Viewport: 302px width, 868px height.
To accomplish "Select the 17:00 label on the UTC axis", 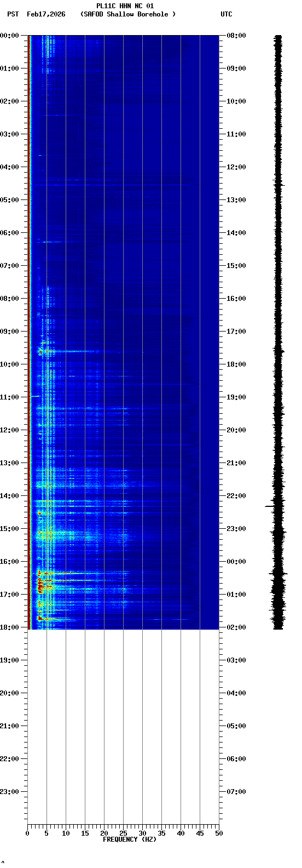I will 236,332.
